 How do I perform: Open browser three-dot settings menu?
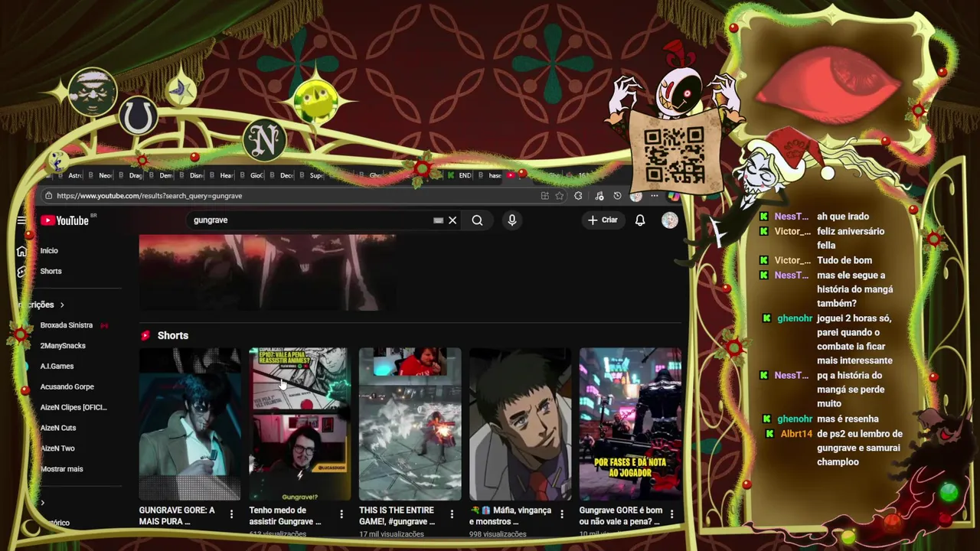(655, 196)
